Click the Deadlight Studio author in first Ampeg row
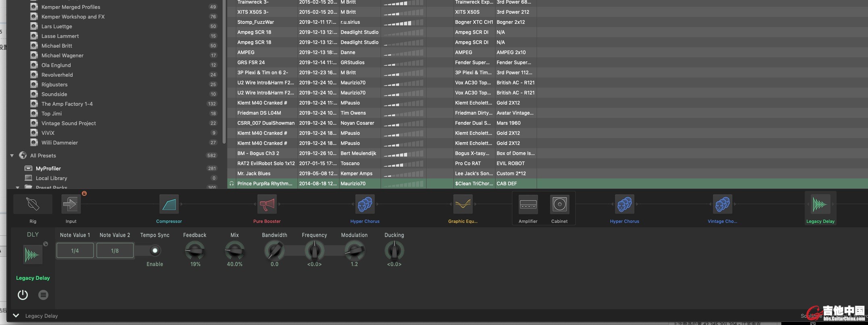 pyautogui.click(x=360, y=32)
